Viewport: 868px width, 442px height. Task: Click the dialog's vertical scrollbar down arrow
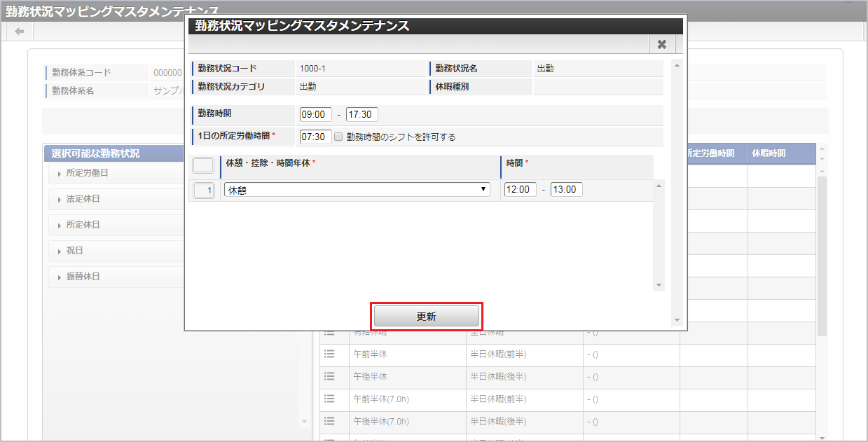click(676, 320)
